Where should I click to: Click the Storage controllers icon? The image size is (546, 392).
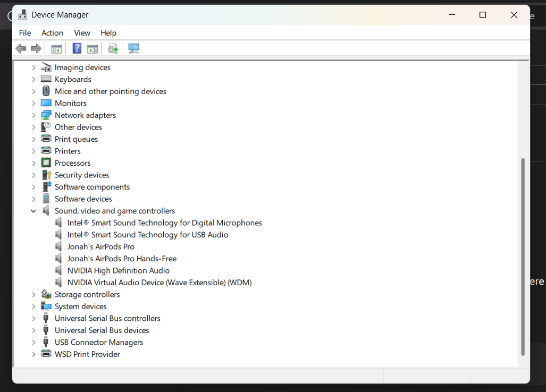46,294
